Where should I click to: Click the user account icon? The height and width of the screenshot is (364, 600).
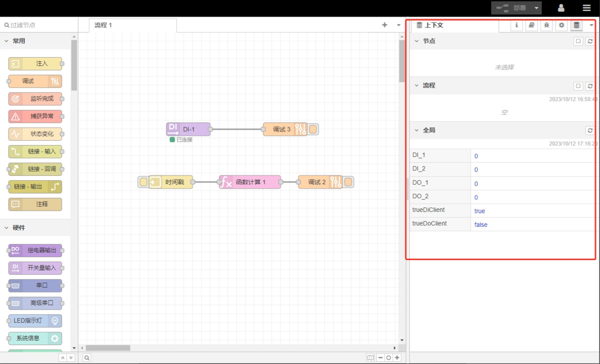[x=561, y=8]
